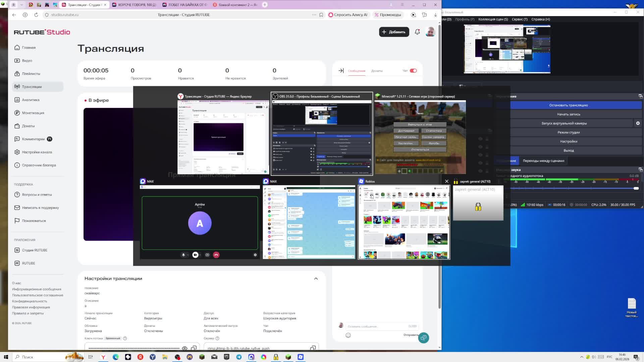Screen dimensions: 644x362
Task: Copy the stream key
Action: tap(194, 348)
